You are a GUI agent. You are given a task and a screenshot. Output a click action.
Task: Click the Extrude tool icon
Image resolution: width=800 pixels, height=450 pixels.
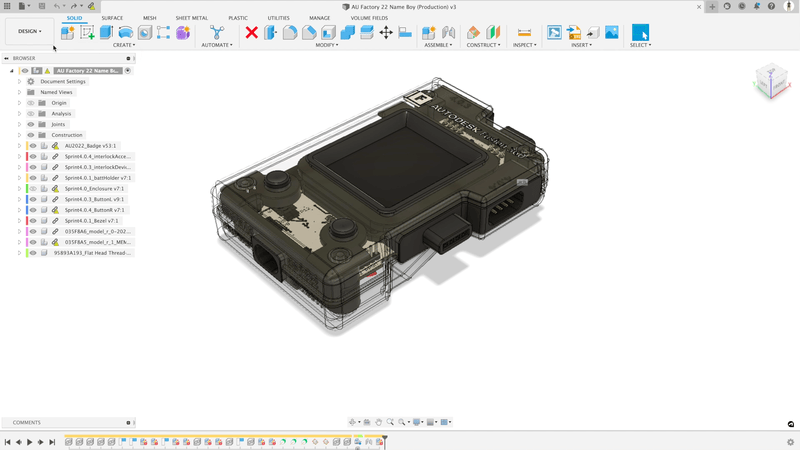(106, 33)
